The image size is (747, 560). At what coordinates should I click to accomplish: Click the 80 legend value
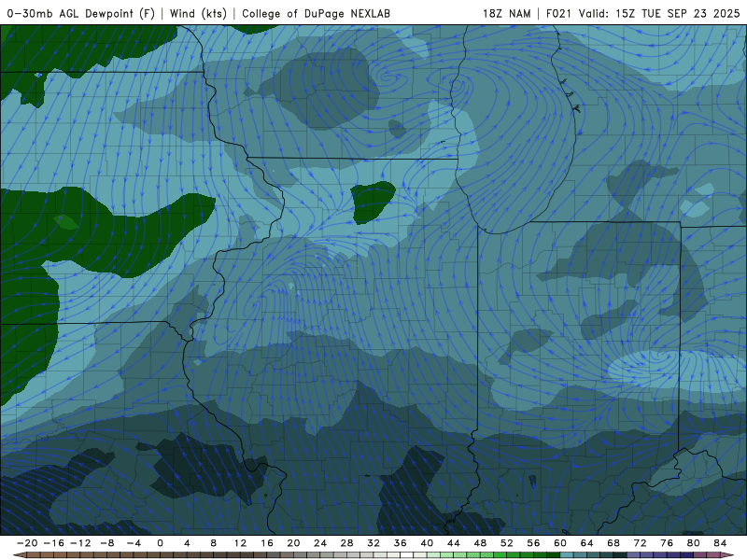(694, 543)
